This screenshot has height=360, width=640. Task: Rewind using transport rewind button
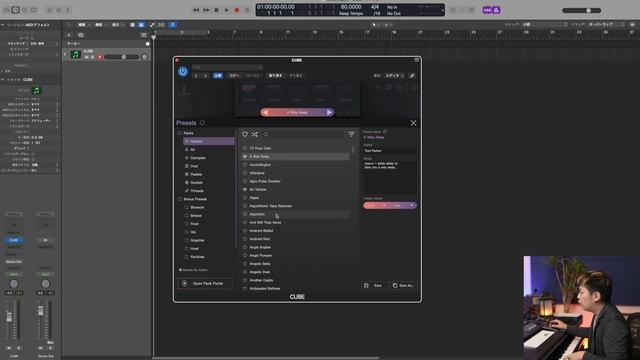tap(196, 10)
